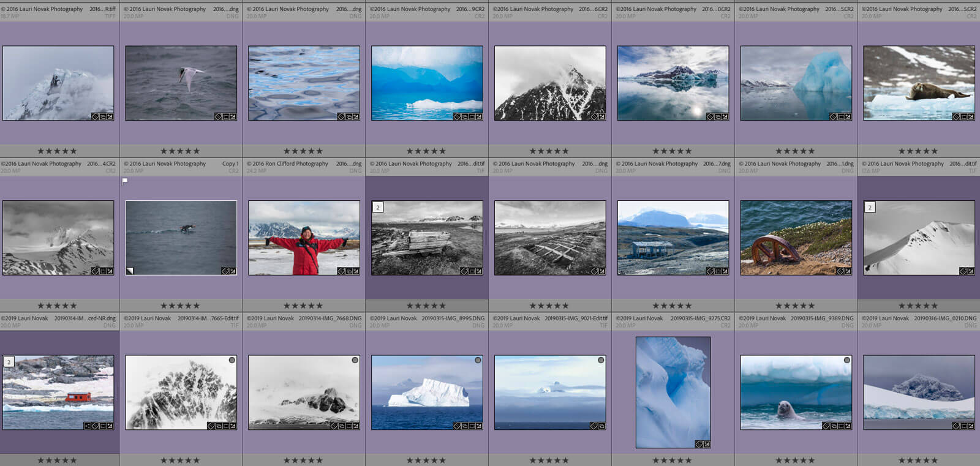Viewport: 980px width, 466px height.
Task: Toggle quick collection circle on IMG_7668 photo
Action: [x=355, y=360]
